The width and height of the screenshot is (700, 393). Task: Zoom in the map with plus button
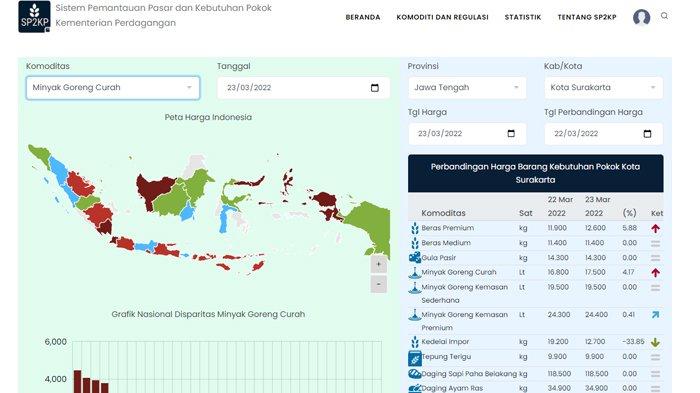pyautogui.click(x=379, y=264)
